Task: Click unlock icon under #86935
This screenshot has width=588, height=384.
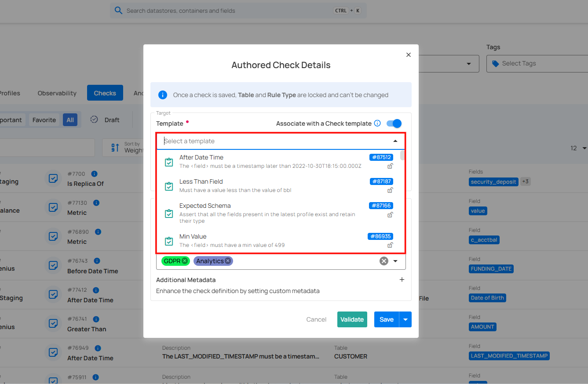Action: 390,245
